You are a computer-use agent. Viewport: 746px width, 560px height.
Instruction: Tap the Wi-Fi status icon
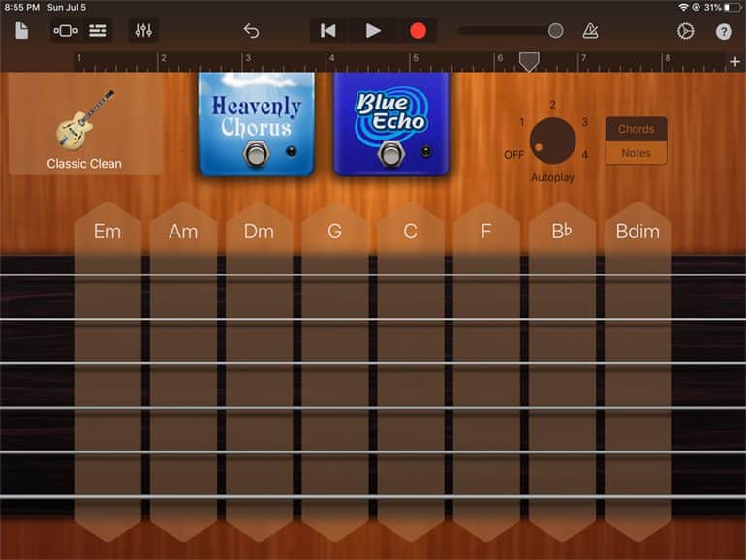(x=683, y=7)
